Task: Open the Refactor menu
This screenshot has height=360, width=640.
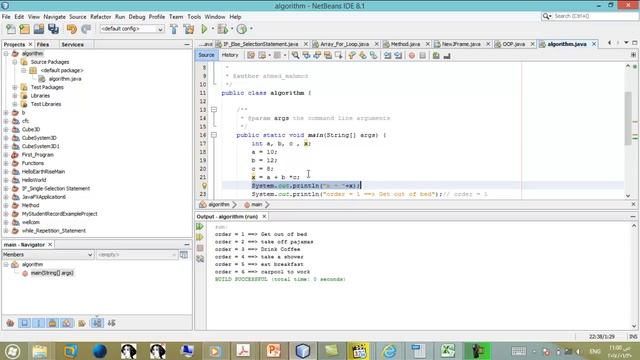Action: 100,17
